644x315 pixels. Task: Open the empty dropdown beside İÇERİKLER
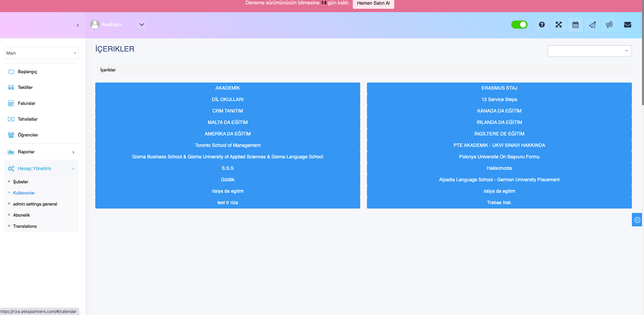[589, 51]
